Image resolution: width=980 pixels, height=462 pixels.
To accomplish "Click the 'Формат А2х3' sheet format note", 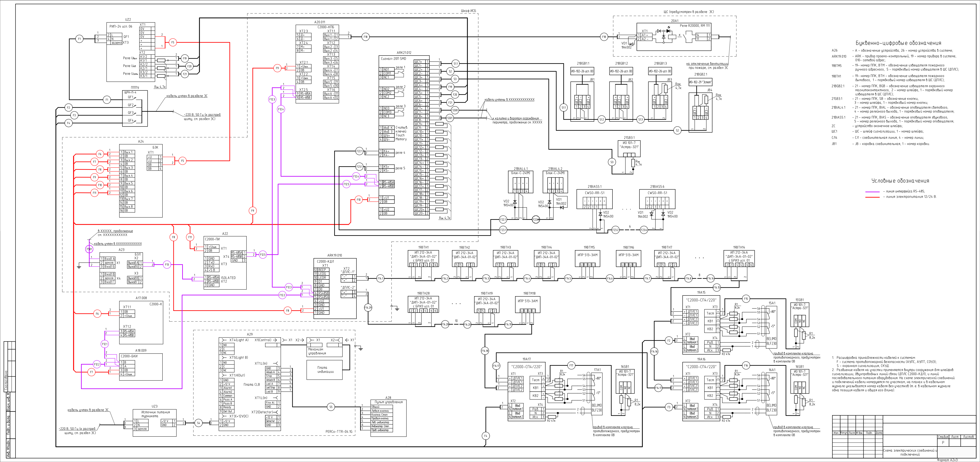I will coord(948,460).
